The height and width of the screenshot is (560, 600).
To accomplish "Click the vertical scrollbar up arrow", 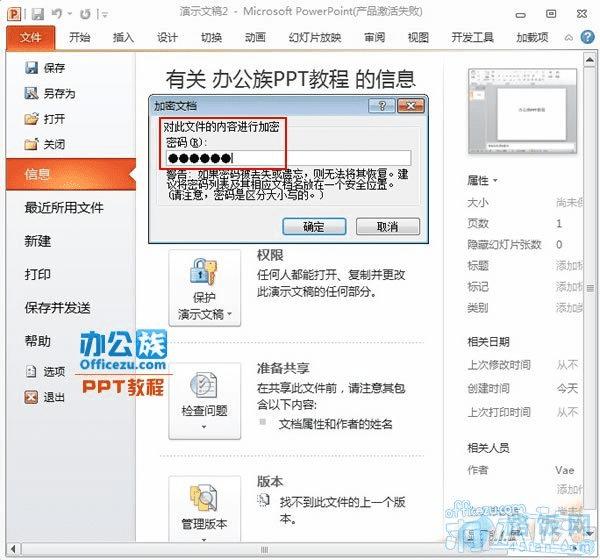I will pyautogui.click(x=590, y=60).
